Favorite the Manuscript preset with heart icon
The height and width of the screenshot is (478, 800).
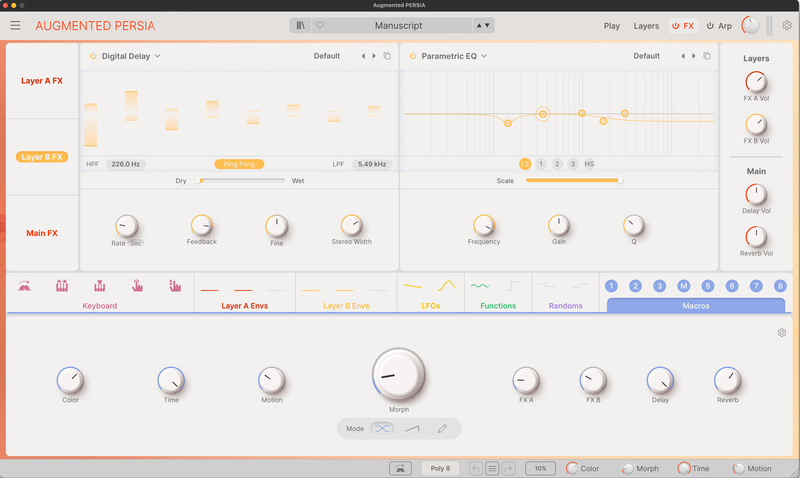coord(320,26)
